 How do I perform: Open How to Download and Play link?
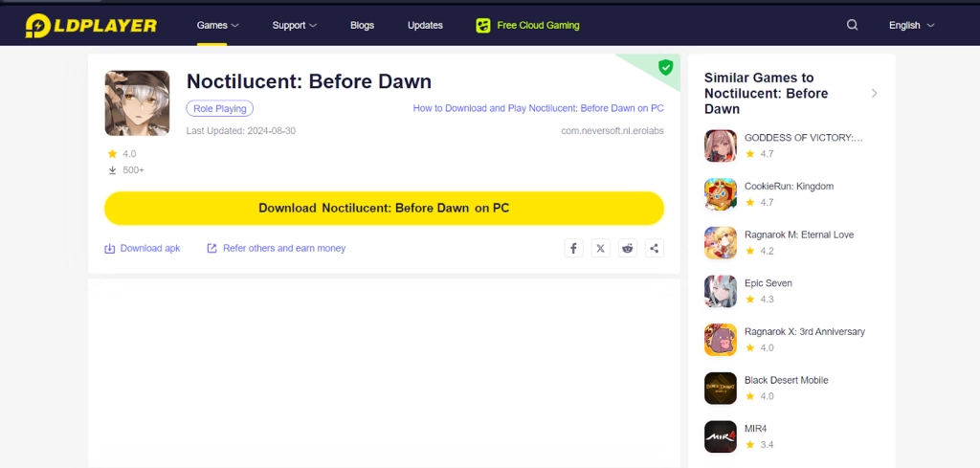(x=538, y=108)
